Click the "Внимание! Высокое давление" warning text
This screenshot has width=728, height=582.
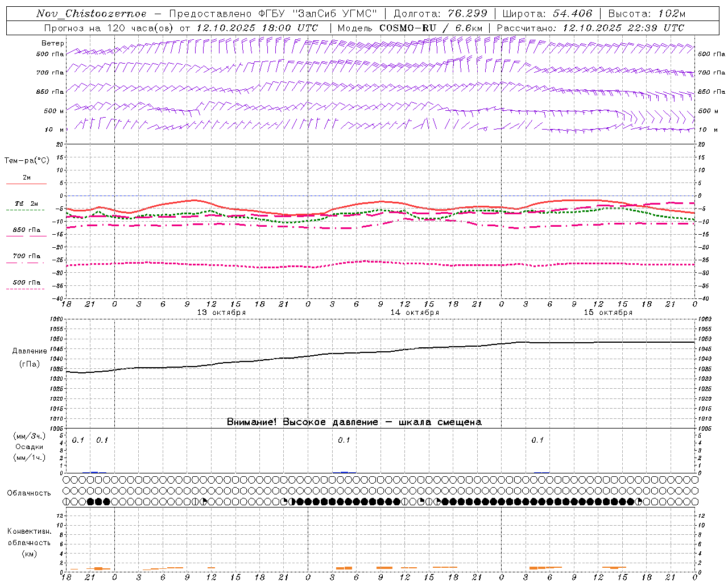(x=302, y=422)
